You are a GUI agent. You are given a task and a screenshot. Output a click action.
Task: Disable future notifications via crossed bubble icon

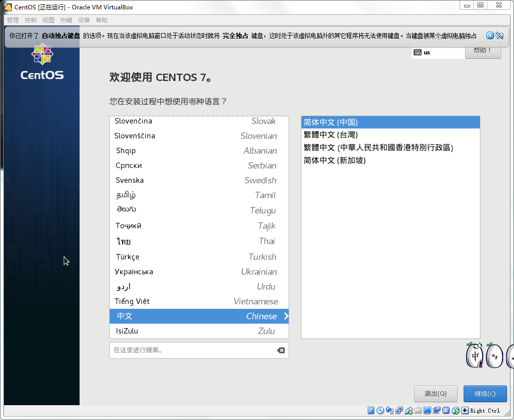tap(500, 35)
